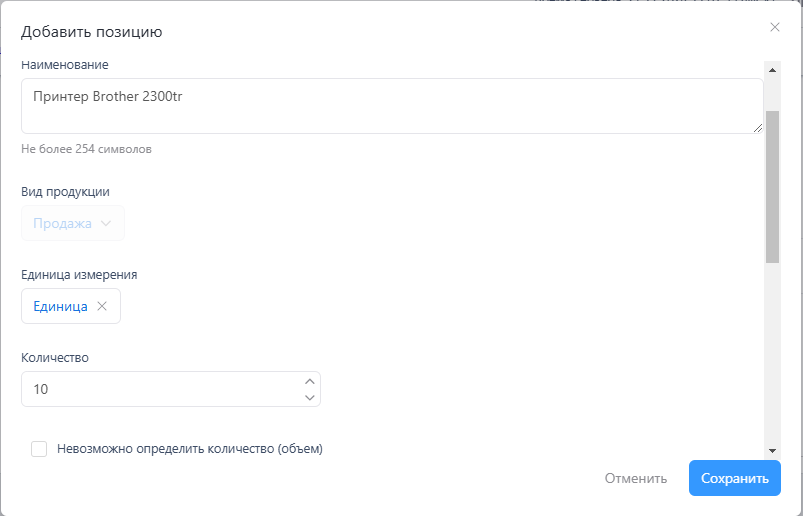Select the Единица tag in Единица измерения

point(60,307)
